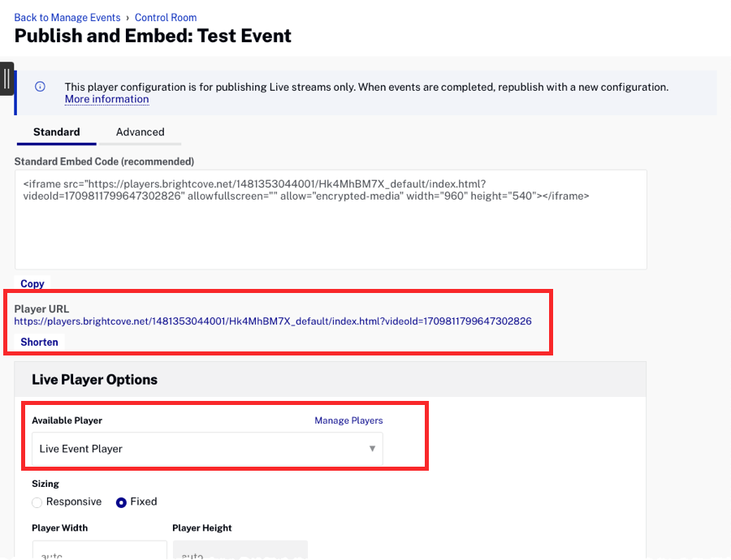The height and width of the screenshot is (560, 731).
Task: Open the Live Event Player selector
Action: click(x=206, y=449)
